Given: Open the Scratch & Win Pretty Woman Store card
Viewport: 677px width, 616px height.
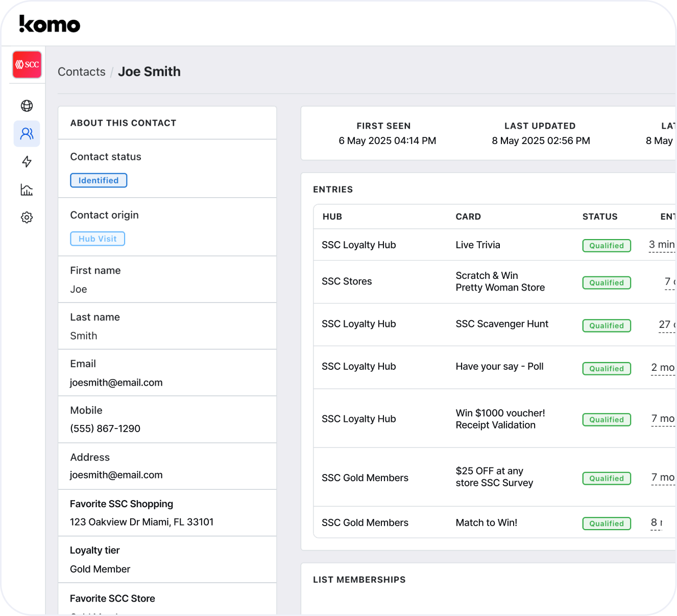Looking at the screenshot, I should point(500,281).
